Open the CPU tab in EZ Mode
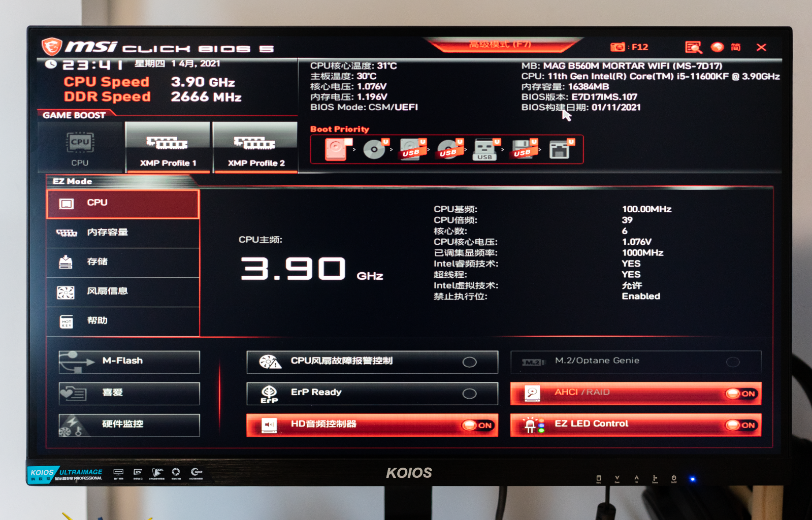 point(123,204)
